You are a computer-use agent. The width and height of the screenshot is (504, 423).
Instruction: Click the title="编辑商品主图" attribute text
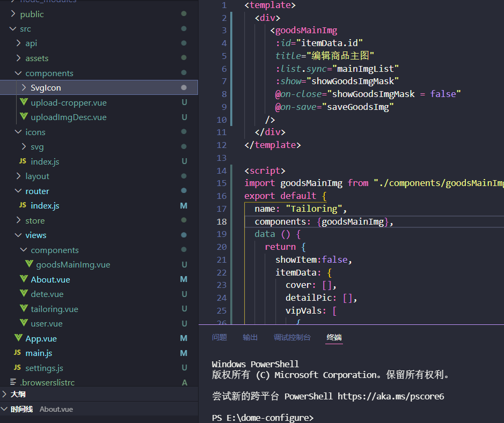[324, 56]
